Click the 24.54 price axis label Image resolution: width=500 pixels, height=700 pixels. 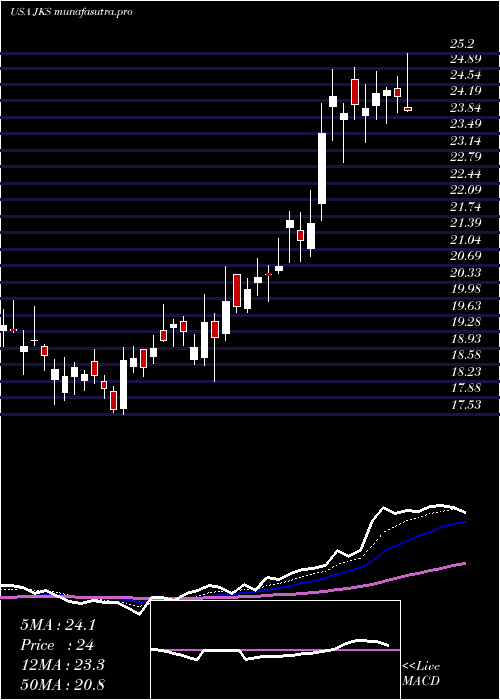(x=465, y=75)
